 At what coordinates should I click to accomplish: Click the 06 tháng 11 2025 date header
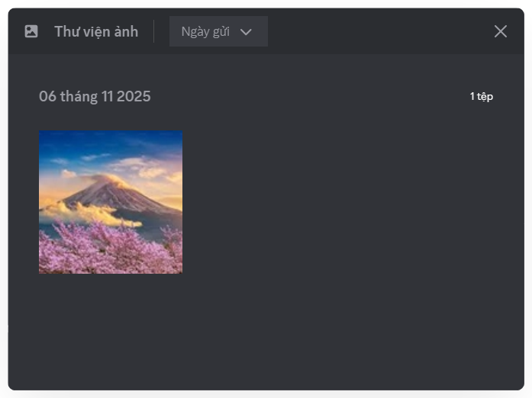tap(95, 97)
